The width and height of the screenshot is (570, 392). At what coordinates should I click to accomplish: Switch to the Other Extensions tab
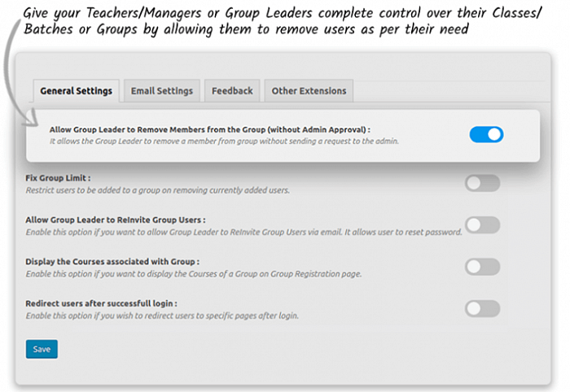[309, 91]
